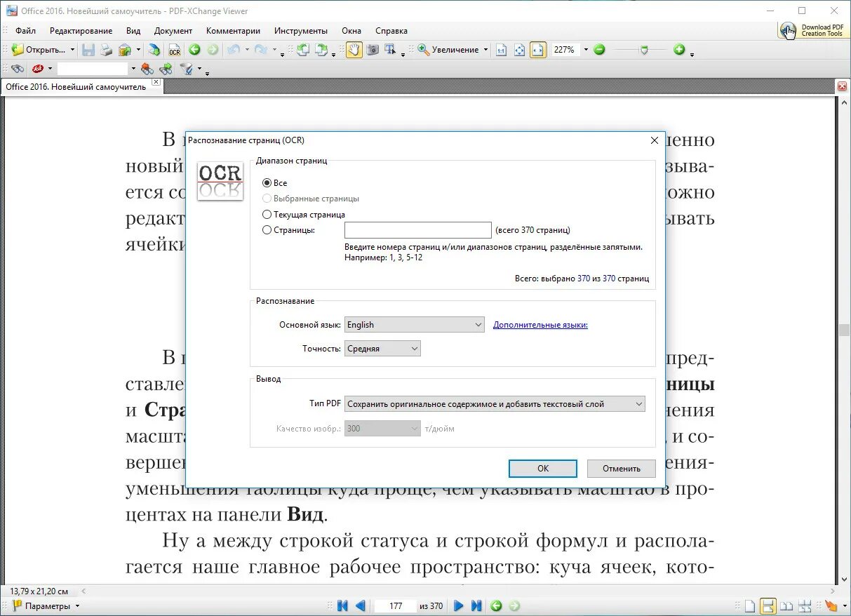Open the 'Тип PDF' dropdown
The image size is (851, 616).
(x=495, y=404)
